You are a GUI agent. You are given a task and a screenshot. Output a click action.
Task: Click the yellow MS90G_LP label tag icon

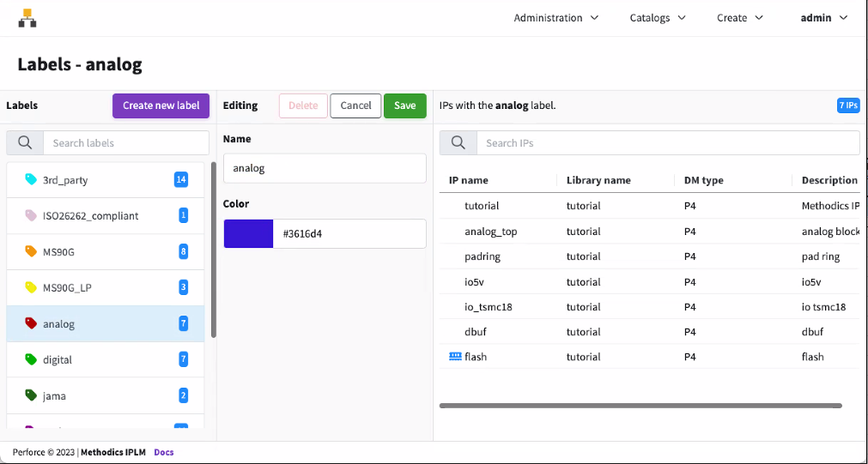click(31, 287)
